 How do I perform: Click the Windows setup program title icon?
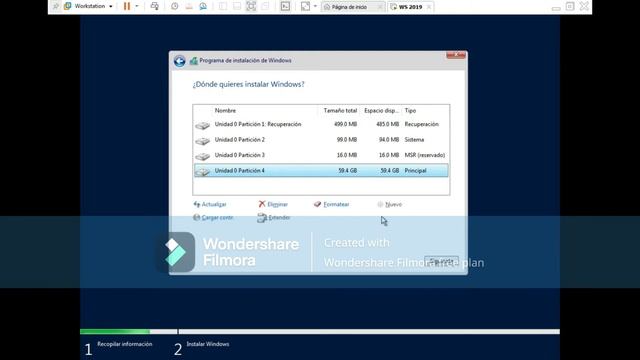(193, 61)
